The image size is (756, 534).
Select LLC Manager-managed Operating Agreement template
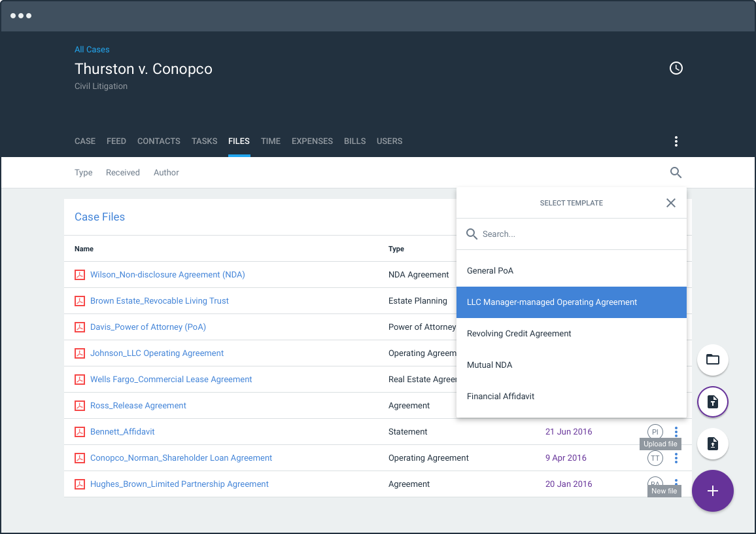point(572,302)
